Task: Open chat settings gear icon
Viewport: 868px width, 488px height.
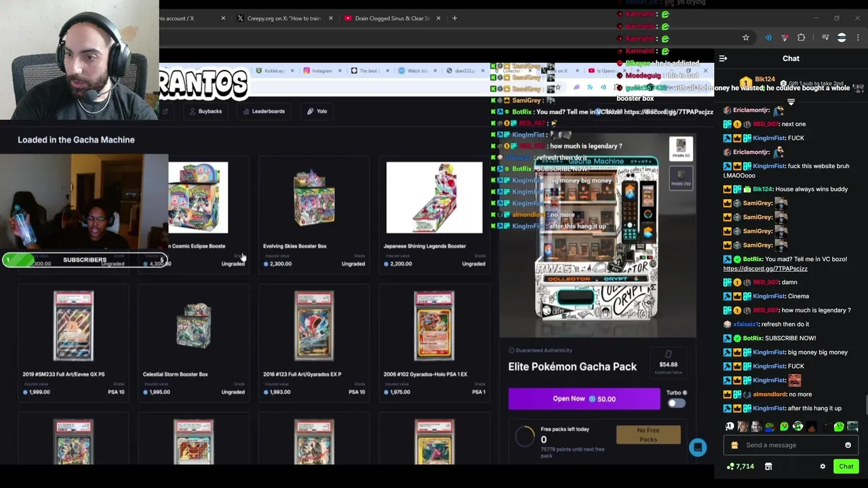Action: (823, 466)
